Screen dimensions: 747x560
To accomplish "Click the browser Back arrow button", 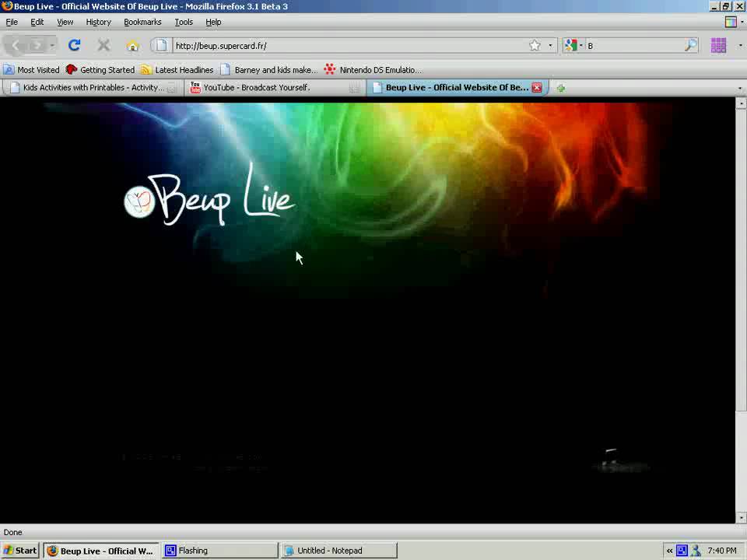I will point(16,46).
